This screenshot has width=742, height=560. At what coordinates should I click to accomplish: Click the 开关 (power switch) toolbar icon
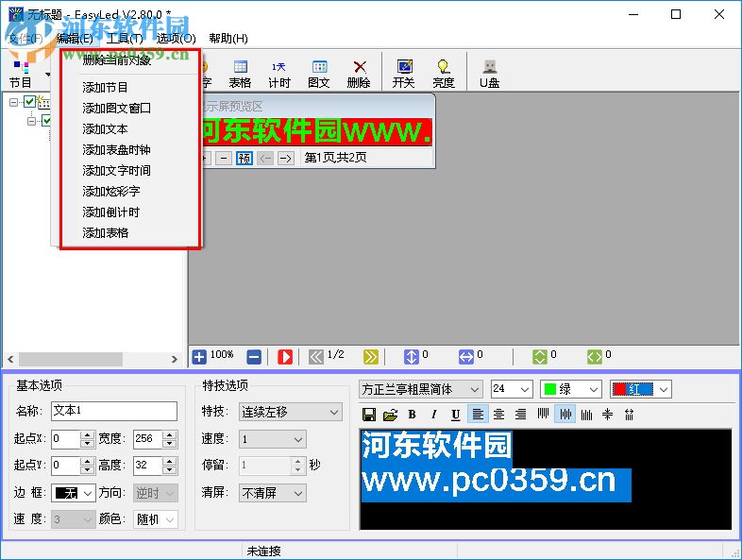tap(404, 75)
